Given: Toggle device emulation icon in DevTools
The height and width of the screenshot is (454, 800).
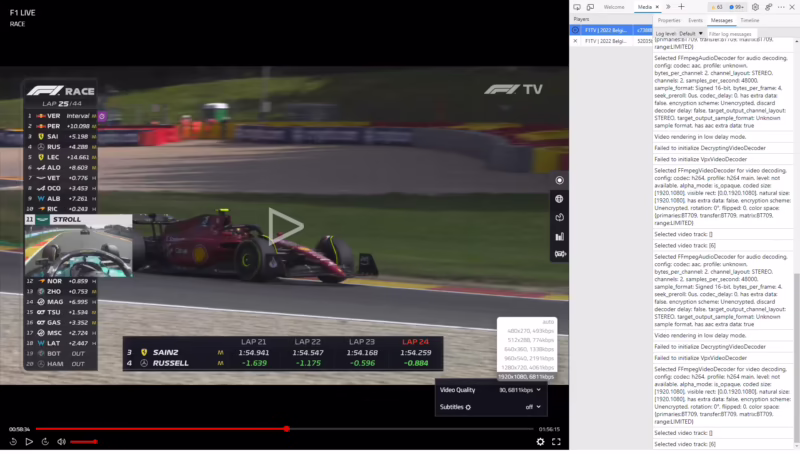Looking at the screenshot, I should (x=590, y=7).
